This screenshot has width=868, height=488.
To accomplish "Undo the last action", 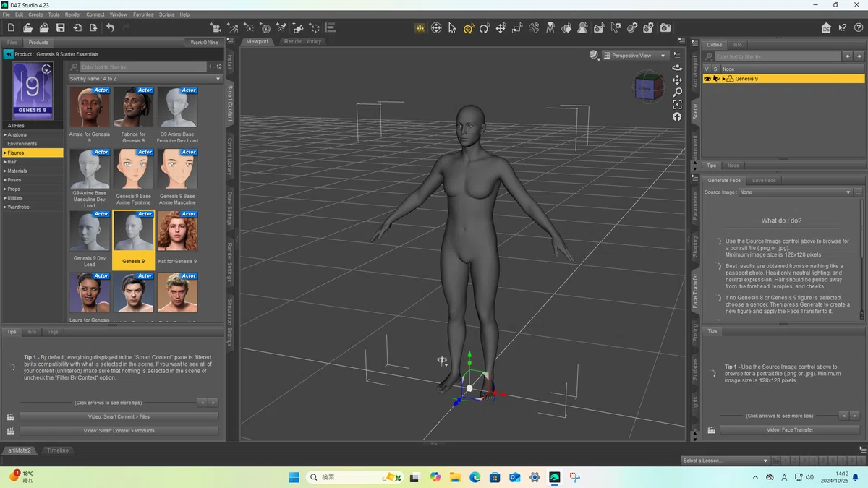I will pos(110,28).
